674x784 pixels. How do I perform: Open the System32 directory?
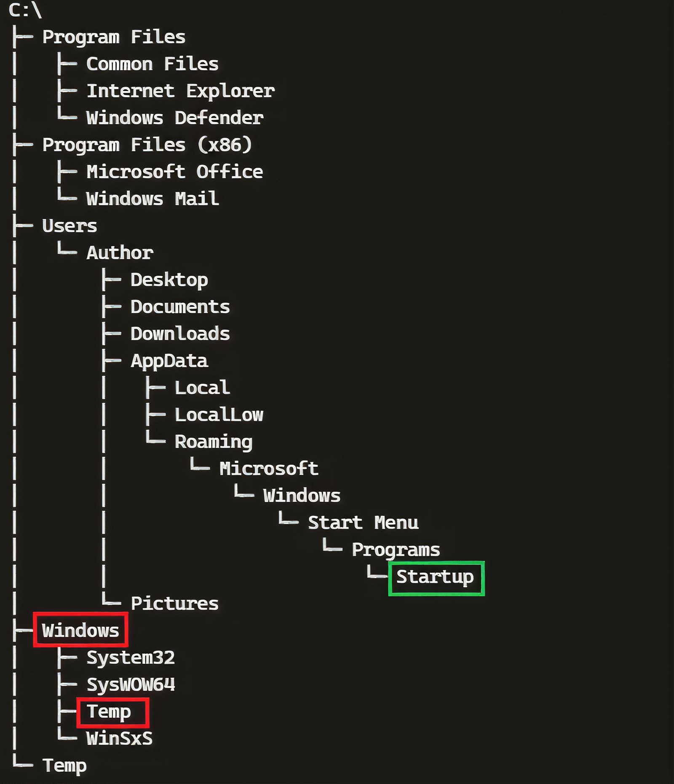pyautogui.click(x=130, y=658)
